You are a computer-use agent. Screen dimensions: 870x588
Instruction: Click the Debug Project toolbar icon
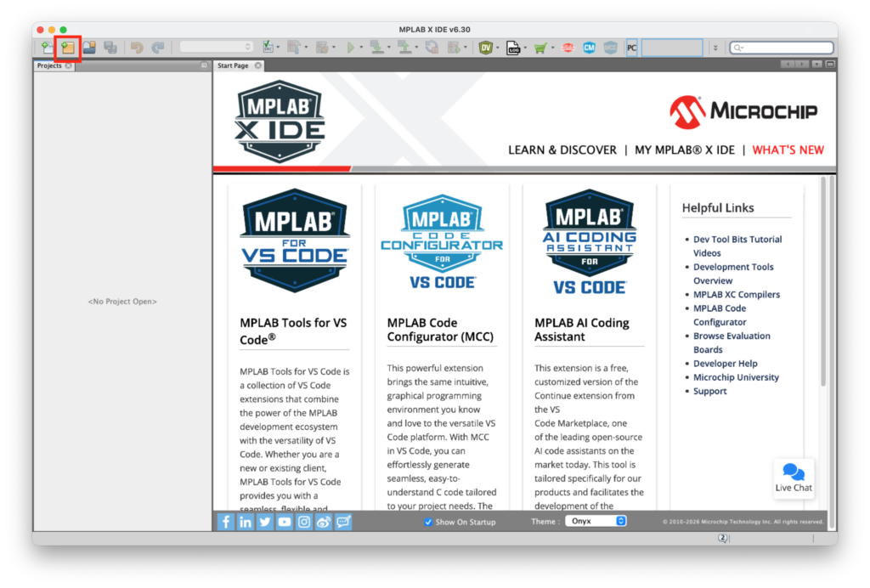point(454,48)
